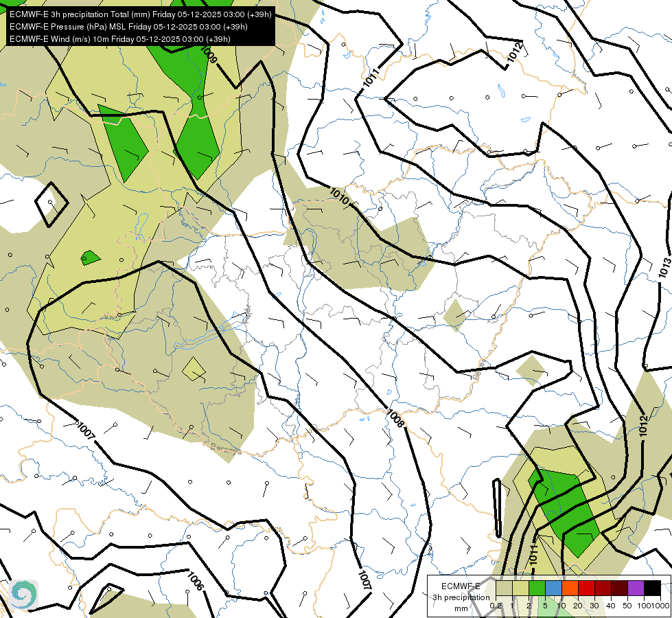Click the swirl logo icon

coord(23,595)
